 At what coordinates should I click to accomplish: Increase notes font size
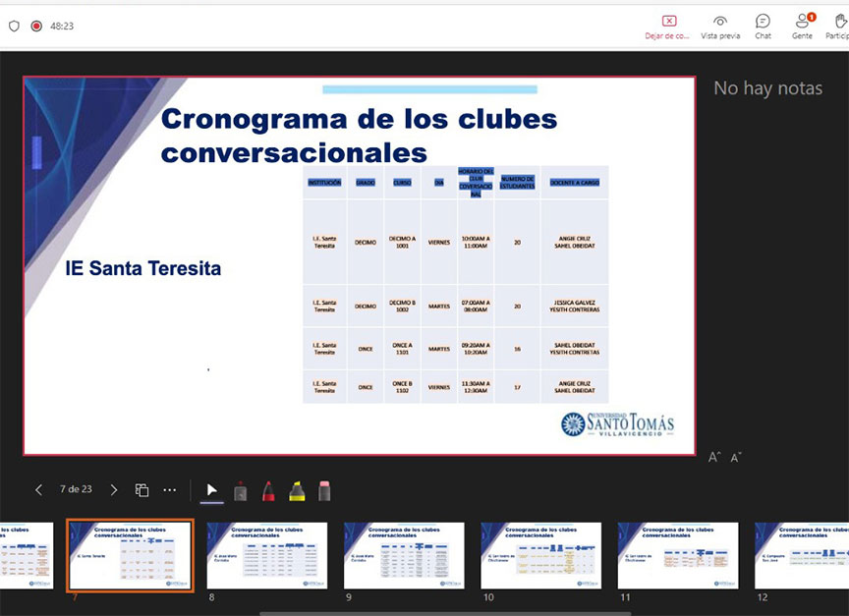pyautogui.click(x=714, y=457)
